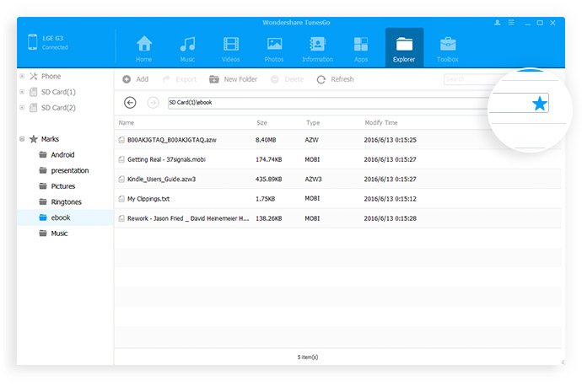Click the back arrow navigation button
Viewport: 582px width, 392px height.
tap(130, 103)
